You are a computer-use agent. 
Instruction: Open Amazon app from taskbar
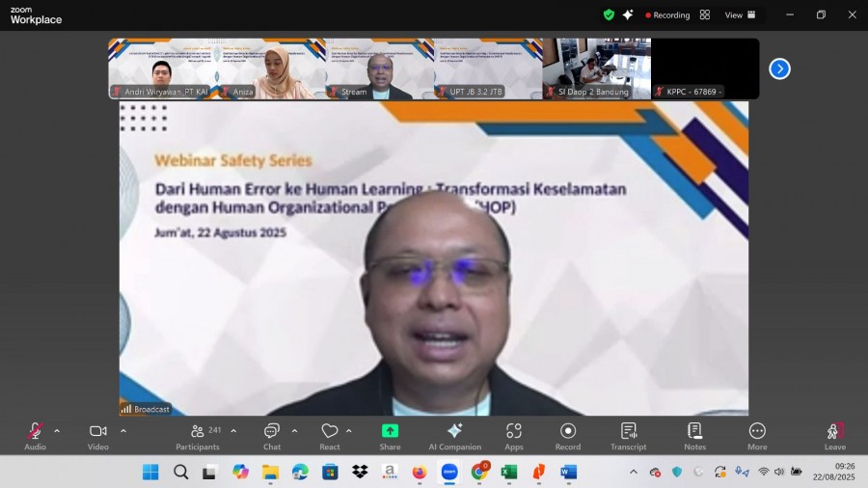(390, 472)
